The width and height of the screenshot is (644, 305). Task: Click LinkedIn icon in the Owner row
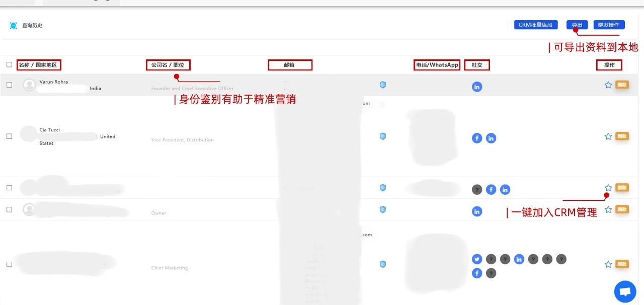[477, 211]
